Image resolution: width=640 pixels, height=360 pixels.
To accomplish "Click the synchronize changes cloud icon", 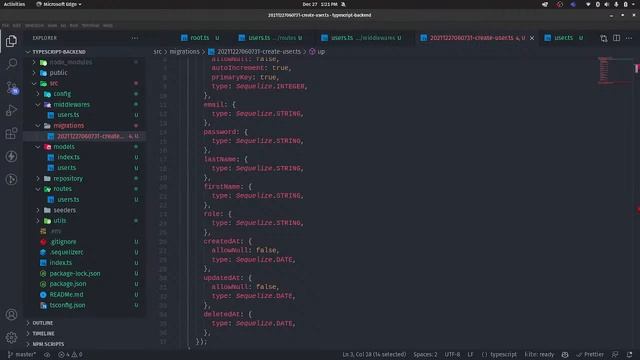I will point(47,355).
